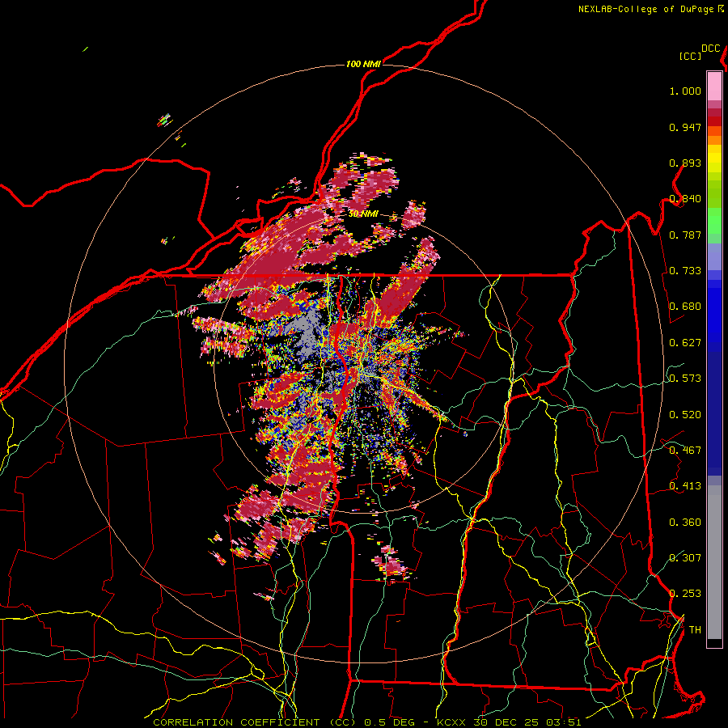Click the 0.733 scale value
Viewport: 728px width, 728px height.
click(x=685, y=271)
